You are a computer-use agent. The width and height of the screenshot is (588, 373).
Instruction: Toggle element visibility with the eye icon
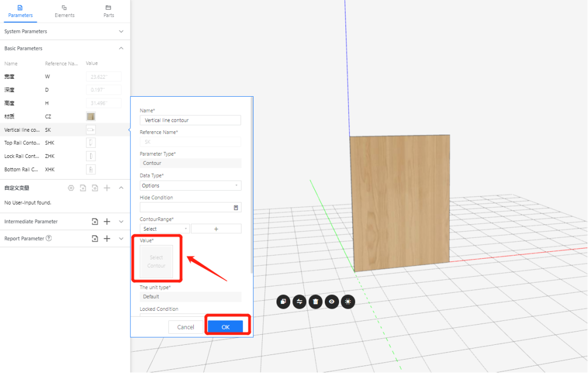pyautogui.click(x=332, y=302)
